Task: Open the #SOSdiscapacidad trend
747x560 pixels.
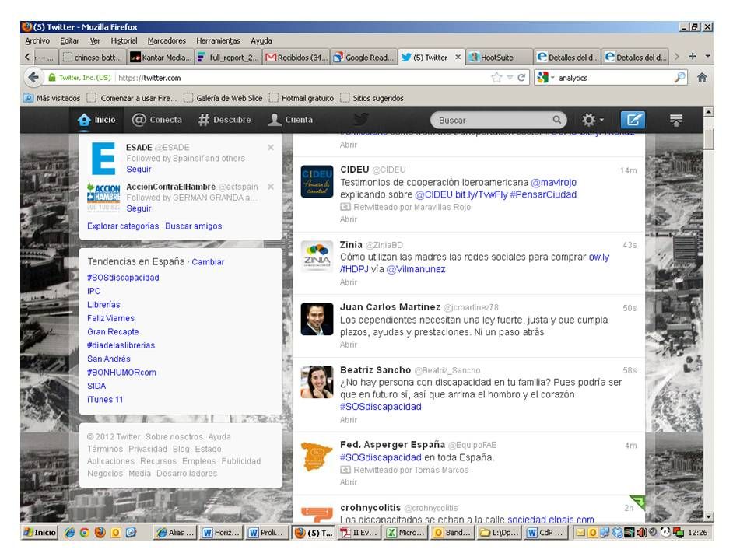Action: [123, 278]
